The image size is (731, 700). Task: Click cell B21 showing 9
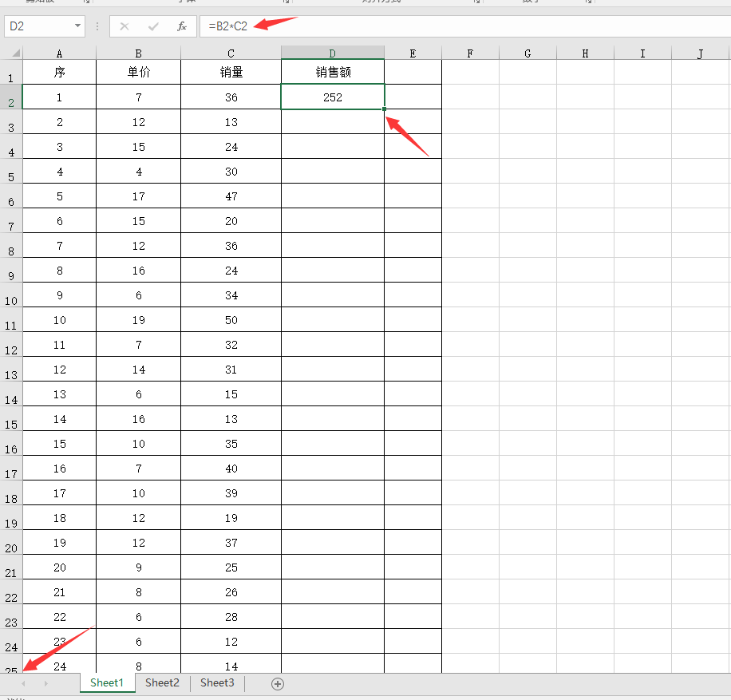(139, 567)
